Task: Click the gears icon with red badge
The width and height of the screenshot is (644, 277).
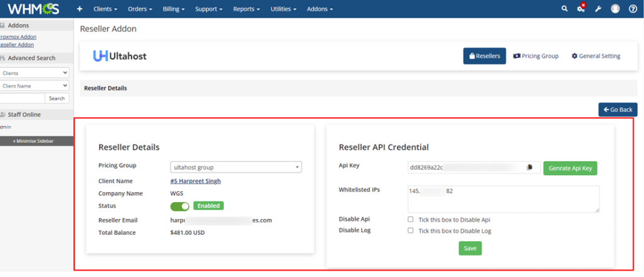Action: coord(581,9)
